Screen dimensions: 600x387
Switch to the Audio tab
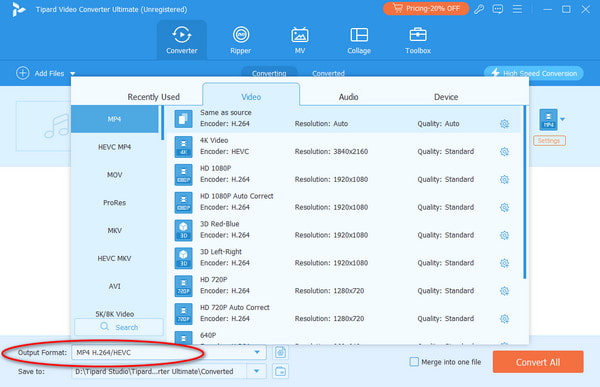point(349,97)
